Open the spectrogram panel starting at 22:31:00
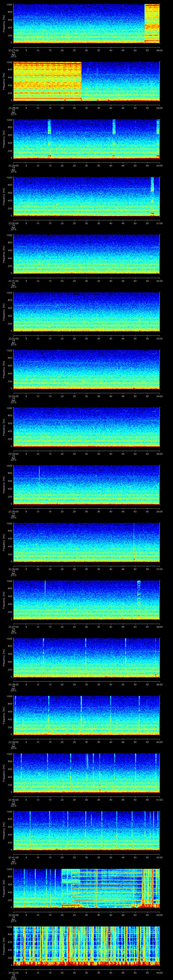The image size is (173, 980). coord(86,254)
